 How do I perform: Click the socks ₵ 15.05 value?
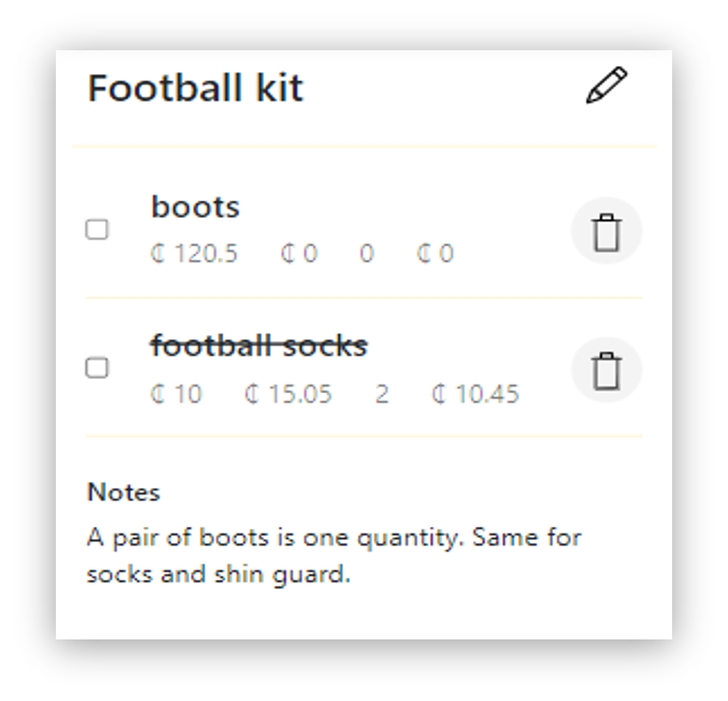(x=288, y=394)
